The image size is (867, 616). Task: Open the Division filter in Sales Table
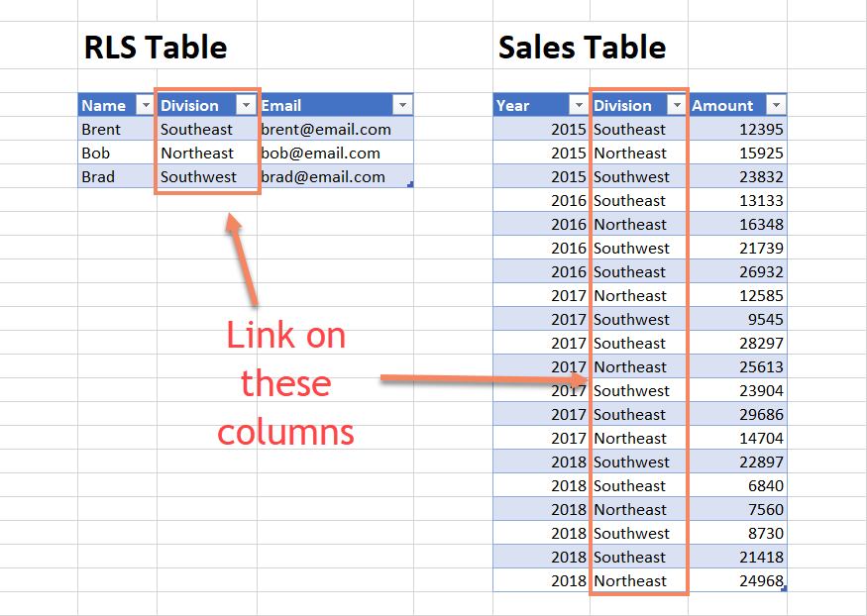678,105
